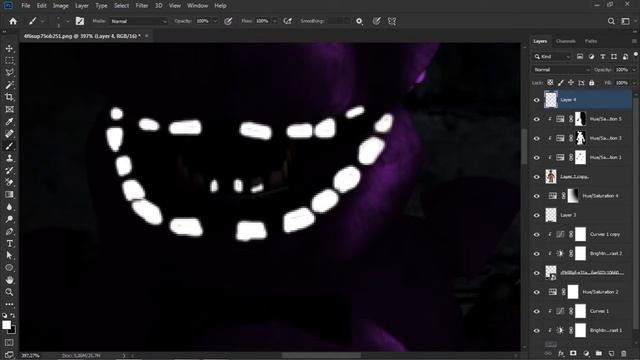Select the Eraser tool
Screen dimensions: 640x360
(9, 182)
